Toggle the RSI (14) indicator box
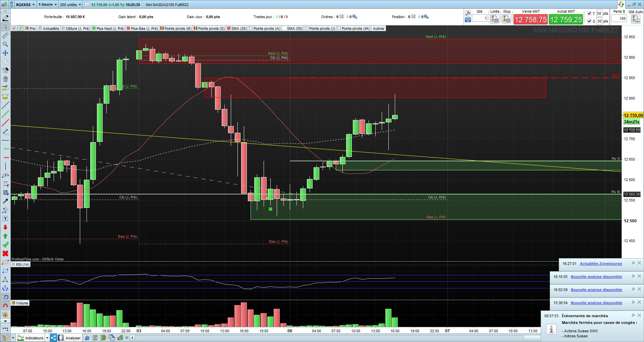This screenshot has height=342, width=644. (14, 265)
